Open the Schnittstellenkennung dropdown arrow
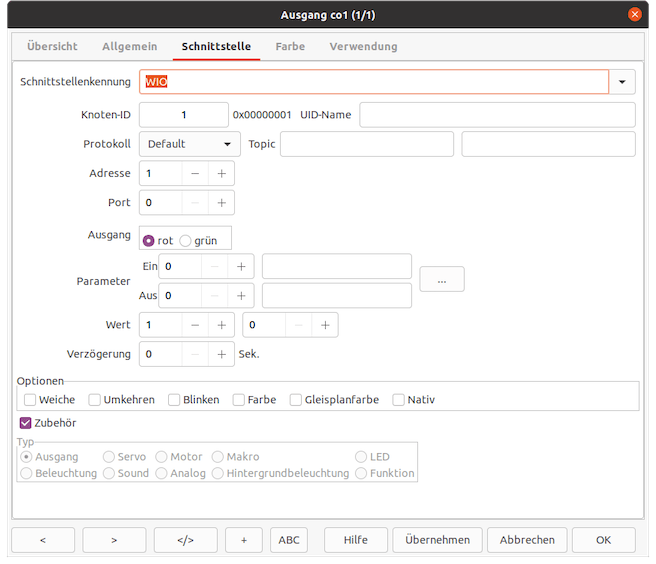656x564 pixels. 622,82
